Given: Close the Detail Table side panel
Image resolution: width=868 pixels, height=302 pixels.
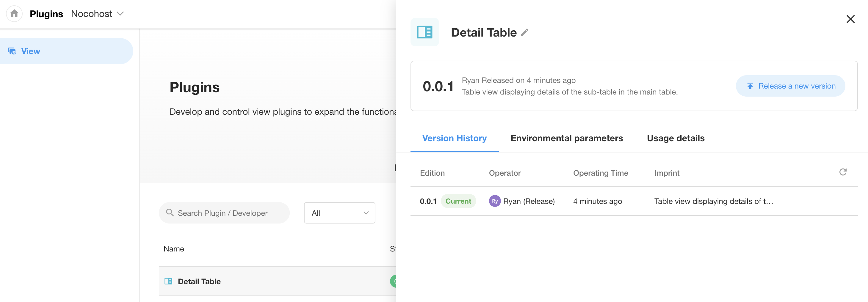Looking at the screenshot, I should 850,19.
